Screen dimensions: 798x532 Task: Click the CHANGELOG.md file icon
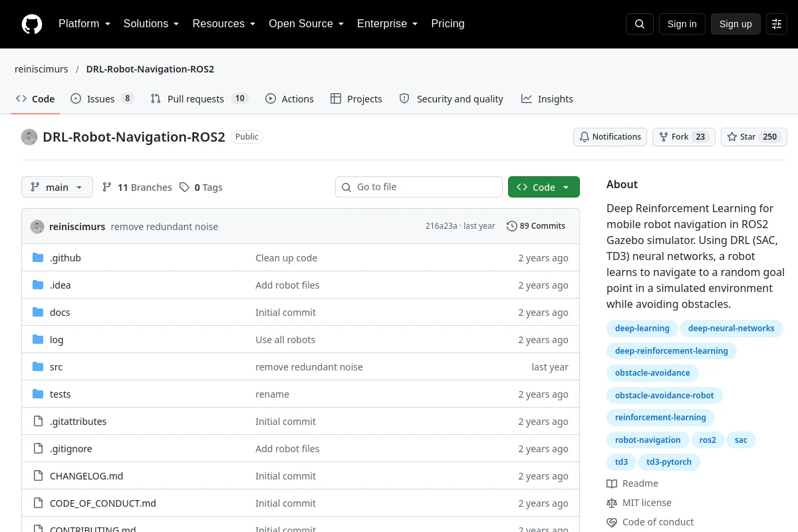click(x=38, y=476)
